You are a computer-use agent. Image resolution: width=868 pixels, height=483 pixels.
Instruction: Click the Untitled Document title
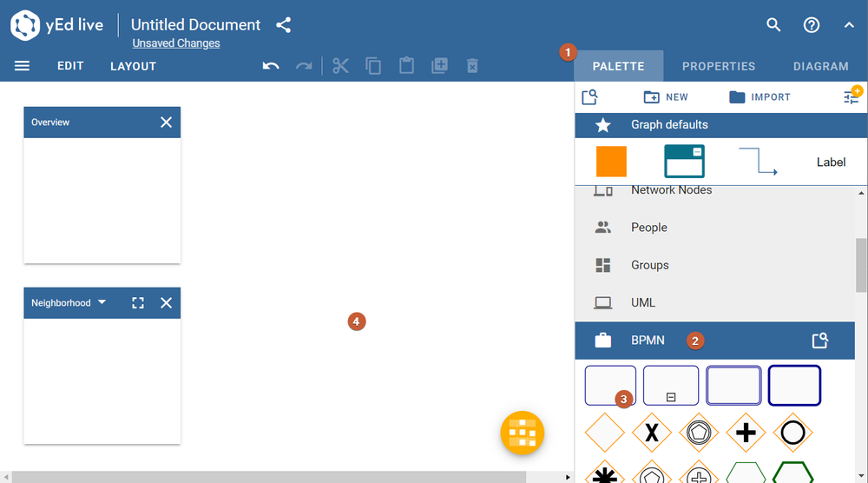coord(195,25)
